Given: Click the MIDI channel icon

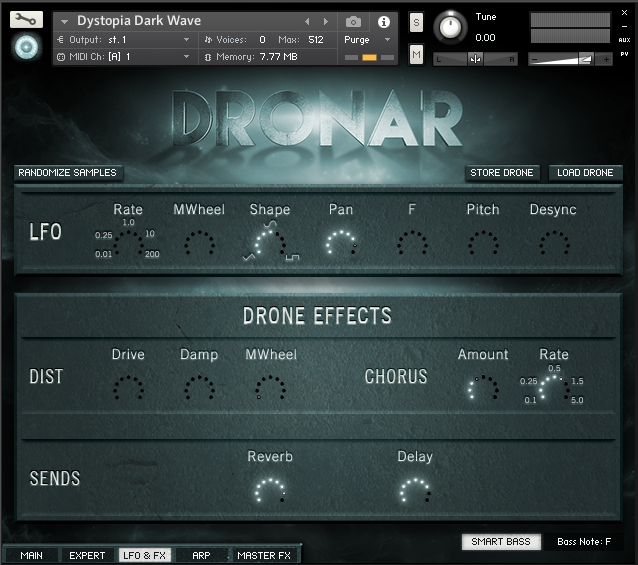Looking at the screenshot, I should [x=61, y=57].
